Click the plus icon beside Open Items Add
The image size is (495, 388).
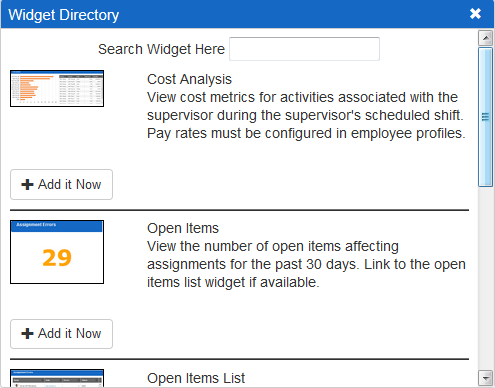(x=27, y=333)
